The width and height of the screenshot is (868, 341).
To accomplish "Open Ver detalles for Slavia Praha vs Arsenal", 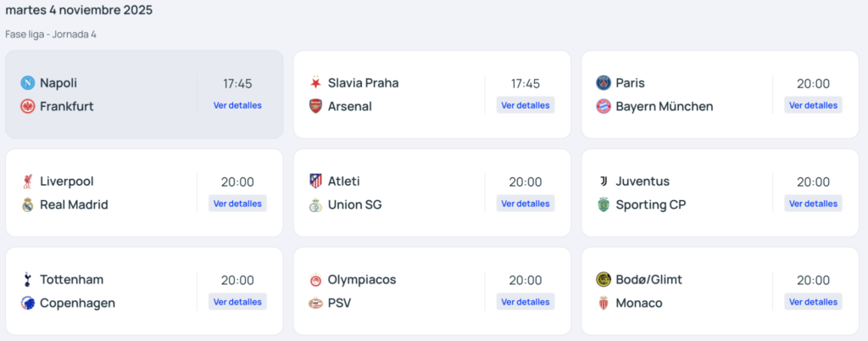I will click(x=526, y=105).
